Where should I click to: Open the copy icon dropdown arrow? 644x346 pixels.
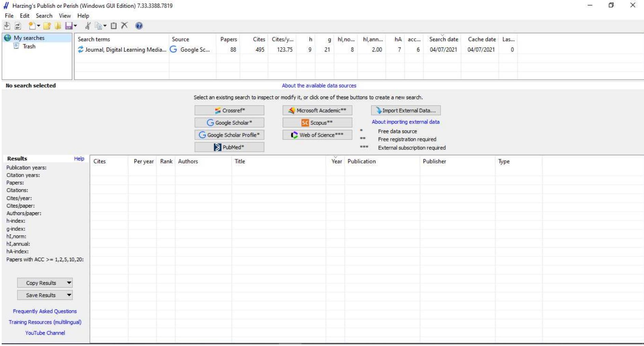click(x=105, y=26)
